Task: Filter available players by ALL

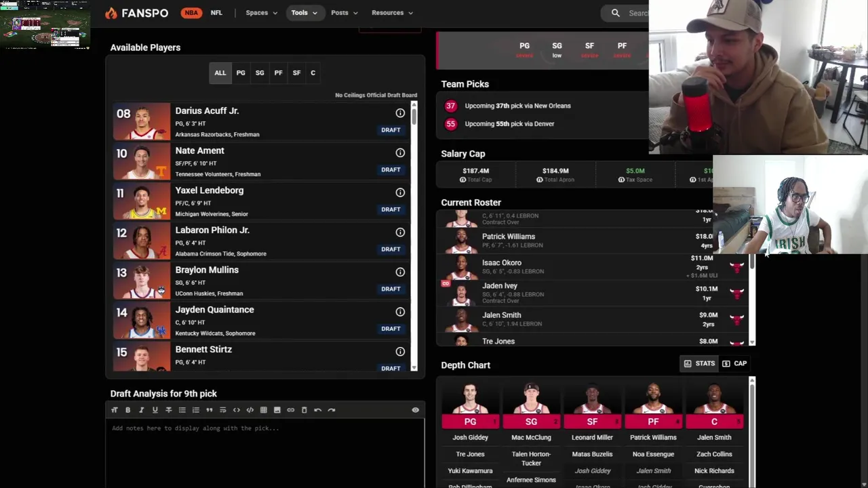Action: click(x=220, y=73)
